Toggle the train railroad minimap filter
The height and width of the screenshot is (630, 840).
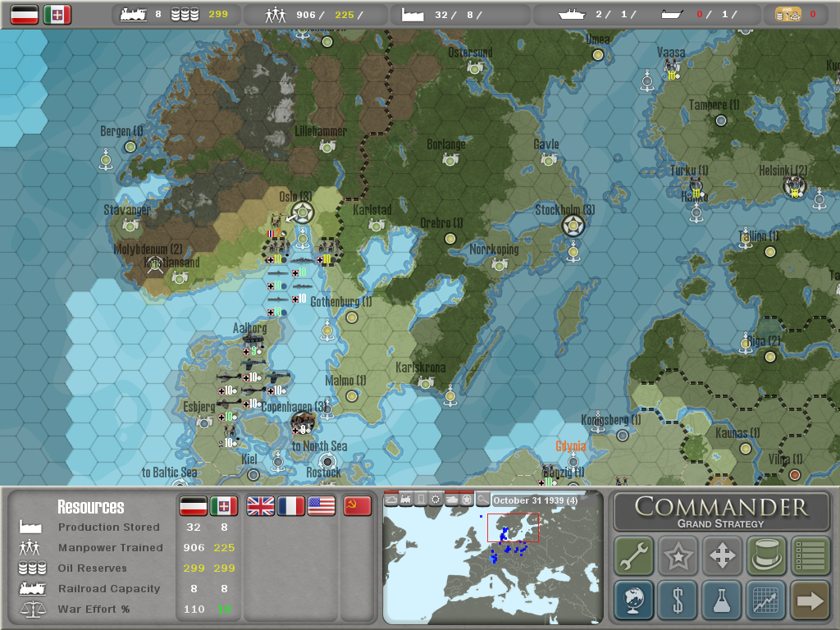406,500
